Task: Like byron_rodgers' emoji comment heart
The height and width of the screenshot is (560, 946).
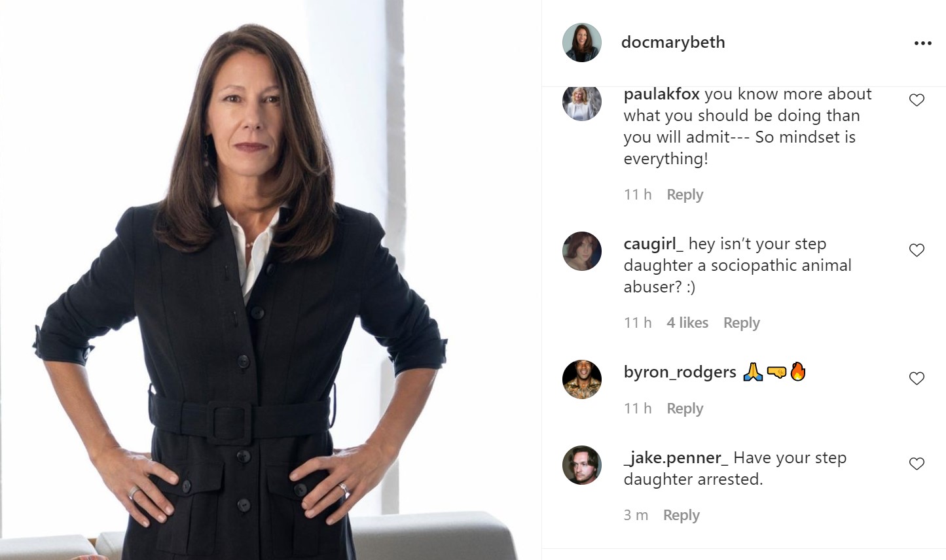Action: pyautogui.click(x=917, y=378)
